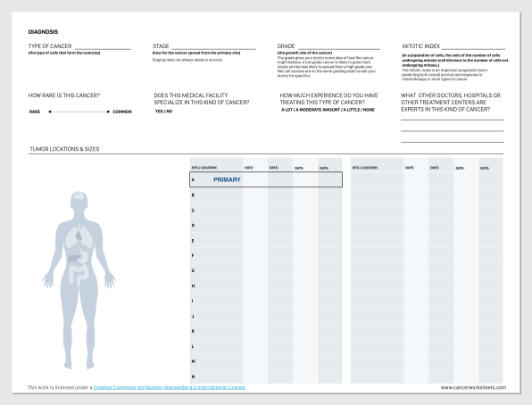Click the lungs on the body diagram
Viewport: 532px width, 405px height.
click(x=79, y=236)
